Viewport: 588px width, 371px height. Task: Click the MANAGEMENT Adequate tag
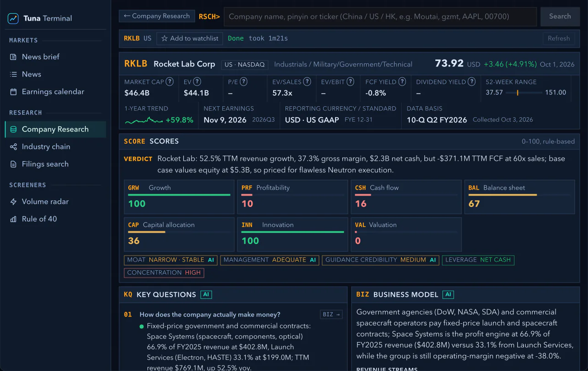pyautogui.click(x=269, y=260)
